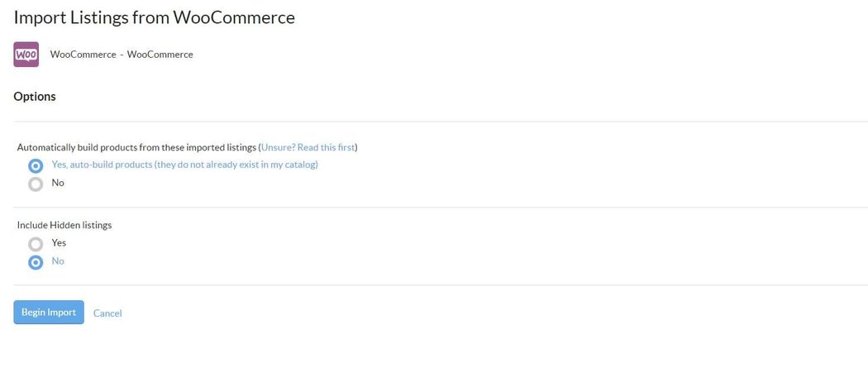Click the "No" label below the auto-build option
Viewport: 868px width, 382px height.
(x=58, y=183)
